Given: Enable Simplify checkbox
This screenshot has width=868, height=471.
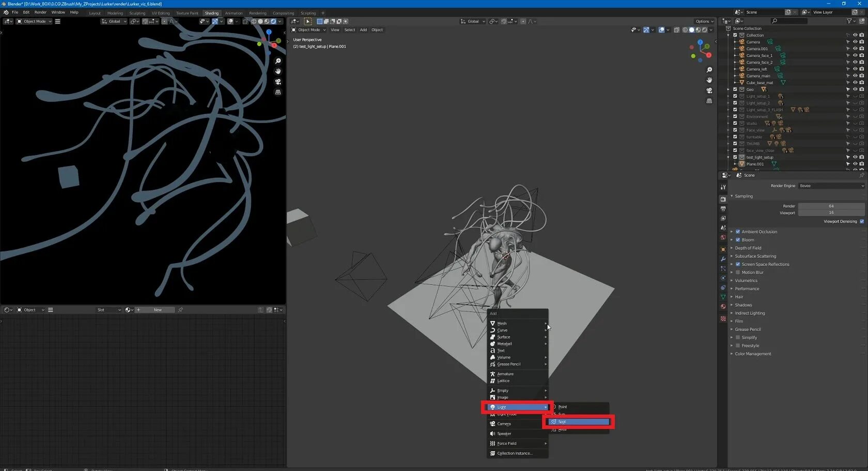Looking at the screenshot, I should (x=738, y=338).
